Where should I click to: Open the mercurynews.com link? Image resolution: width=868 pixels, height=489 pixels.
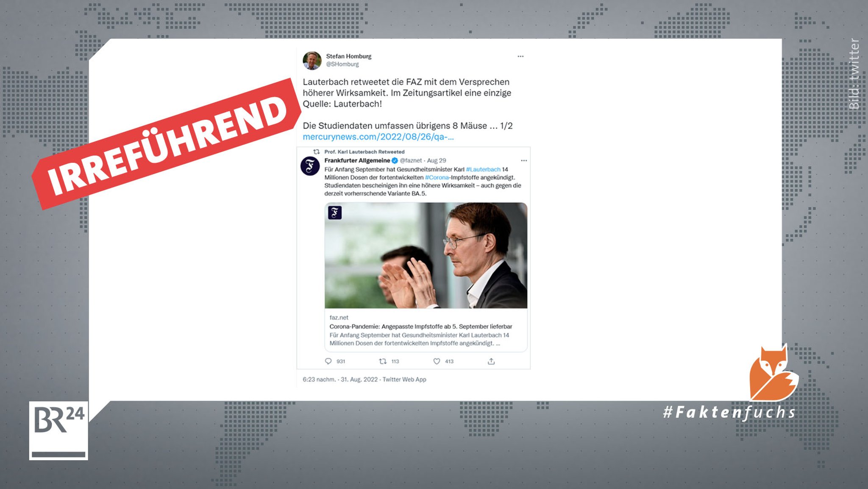pyautogui.click(x=378, y=137)
